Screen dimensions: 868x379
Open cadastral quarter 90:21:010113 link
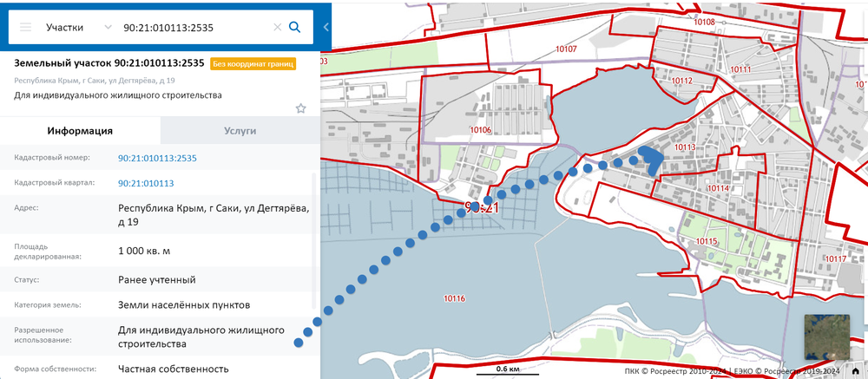[x=146, y=183]
